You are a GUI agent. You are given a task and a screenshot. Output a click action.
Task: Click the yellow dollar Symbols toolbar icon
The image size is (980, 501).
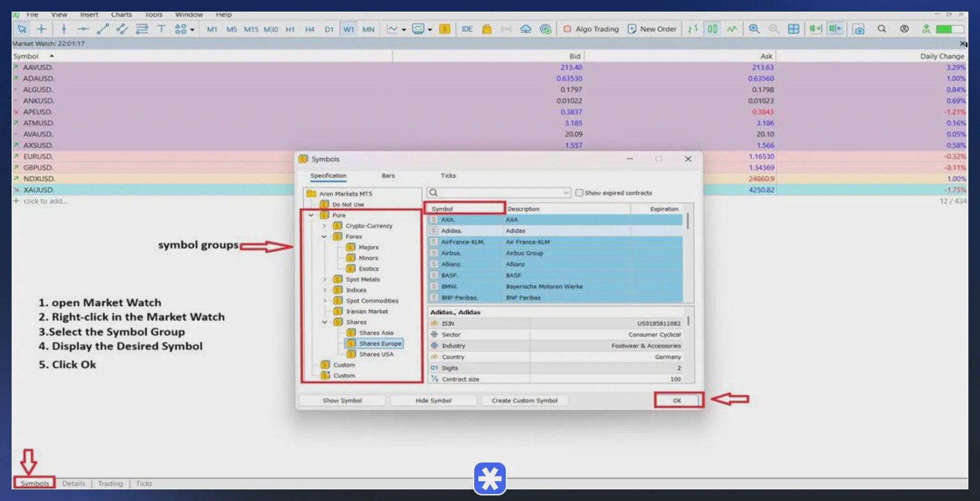click(x=445, y=29)
